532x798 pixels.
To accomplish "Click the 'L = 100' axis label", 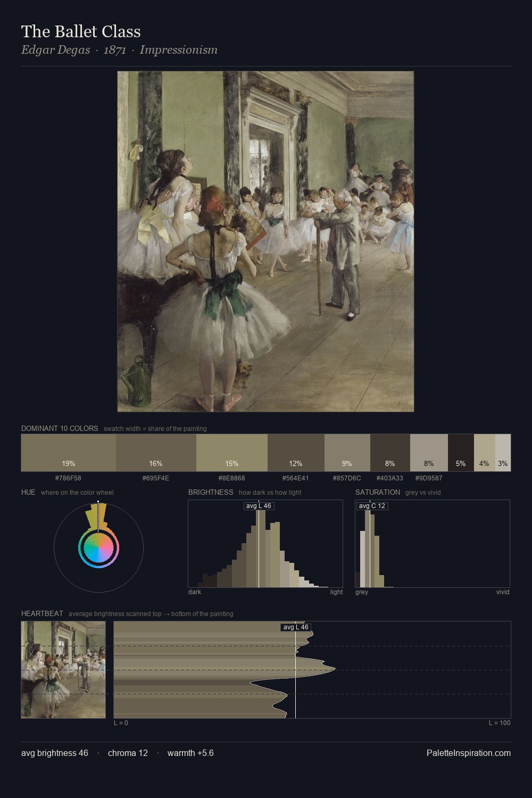I will point(500,723).
